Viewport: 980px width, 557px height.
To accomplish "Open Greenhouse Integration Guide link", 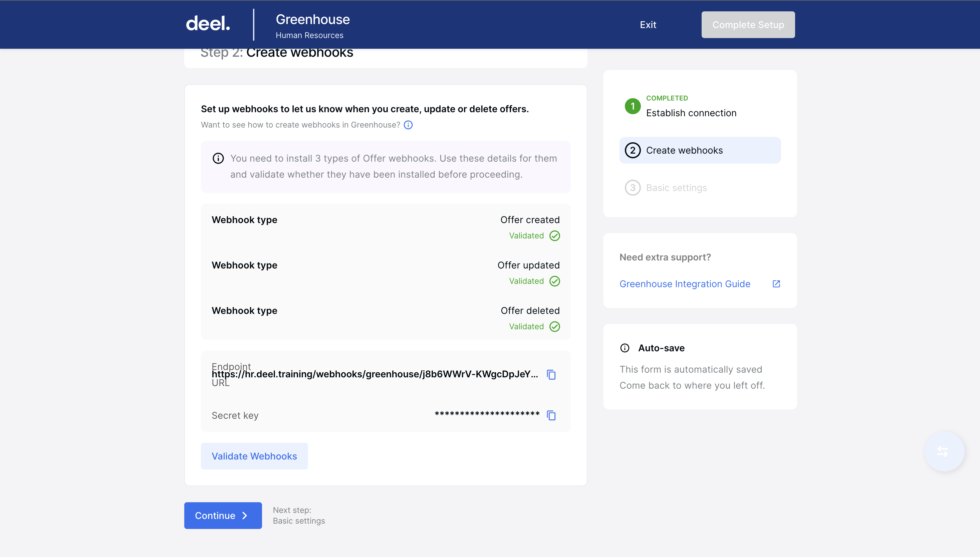I will click(685, 284).
